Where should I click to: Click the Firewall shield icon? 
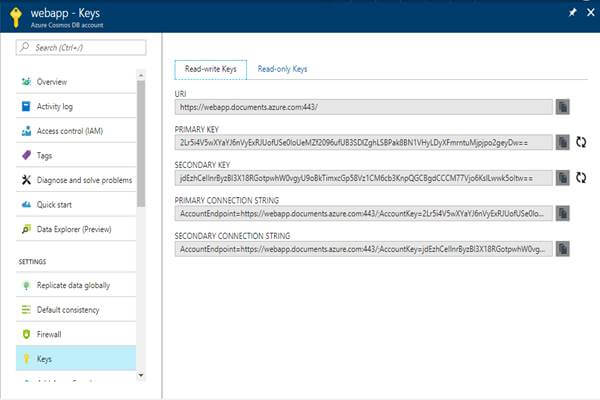26,334
